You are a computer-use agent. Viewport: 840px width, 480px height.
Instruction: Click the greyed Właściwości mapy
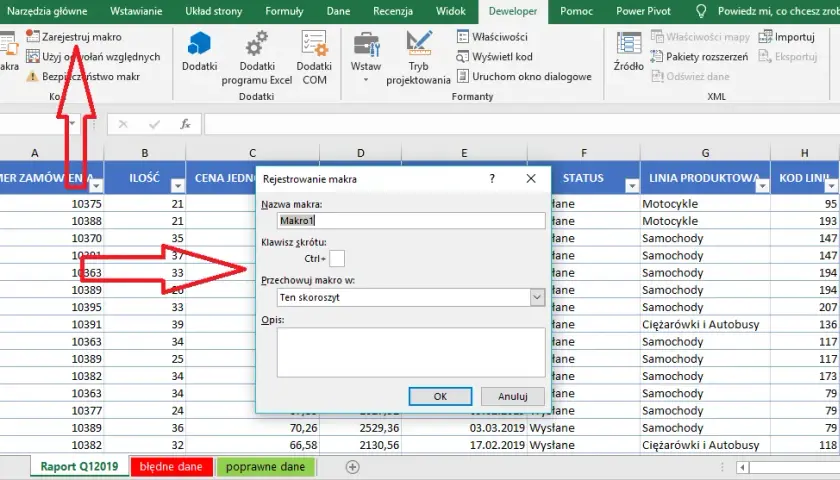click(x=700, y=36)
